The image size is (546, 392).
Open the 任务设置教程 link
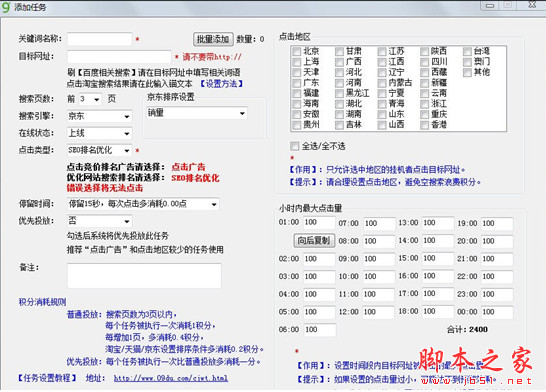click(x=47, y=378)
